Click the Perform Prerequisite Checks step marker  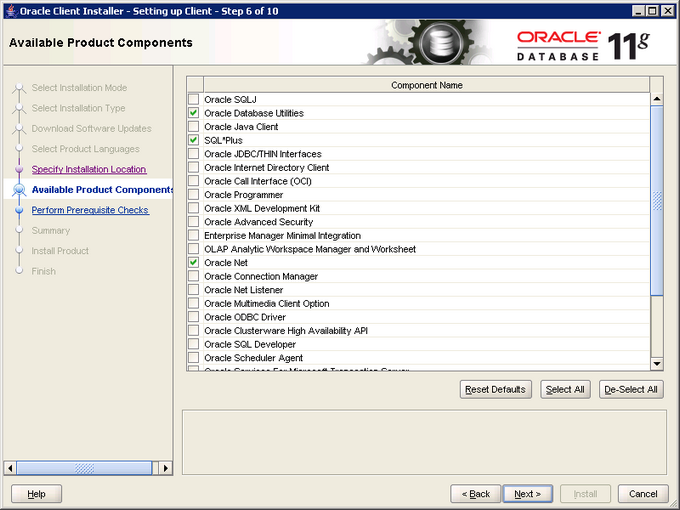(19, 210)
